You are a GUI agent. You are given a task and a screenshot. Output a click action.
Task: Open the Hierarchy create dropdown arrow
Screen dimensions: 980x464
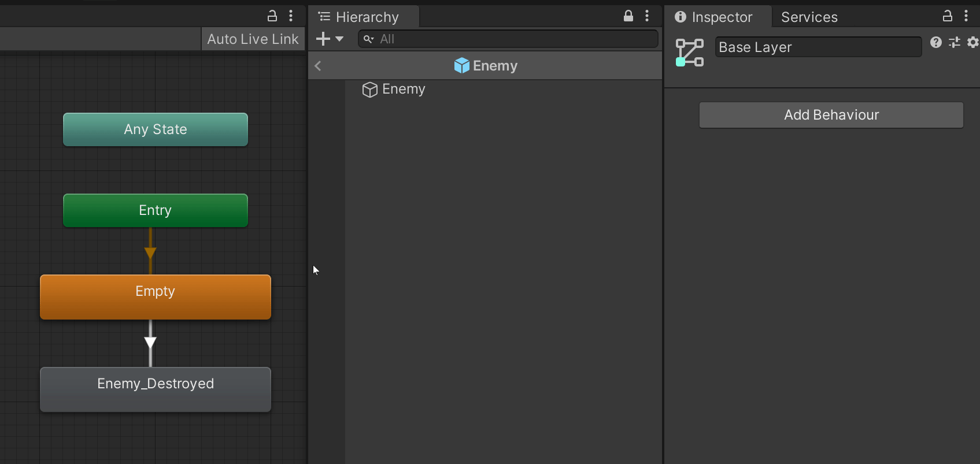click(x=339, y=39)
